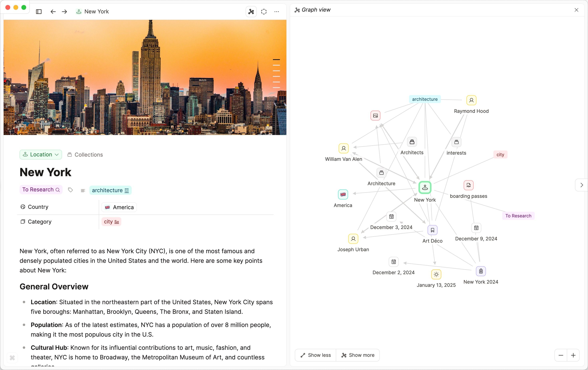Screen dimensions: 588x370
Task: Expand the right-side graph panel with chevron
Action: (581, 185)
